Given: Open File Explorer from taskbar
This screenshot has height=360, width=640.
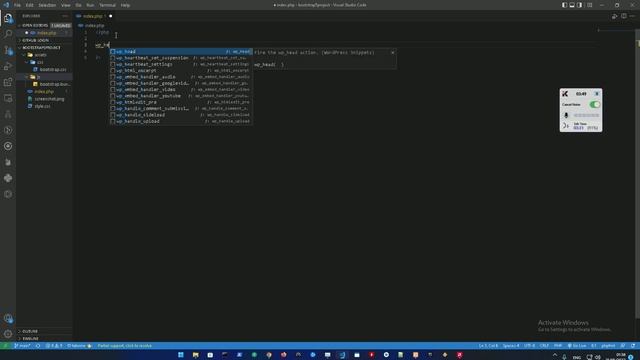Looking at the screenshot, I should click(196, 355).
